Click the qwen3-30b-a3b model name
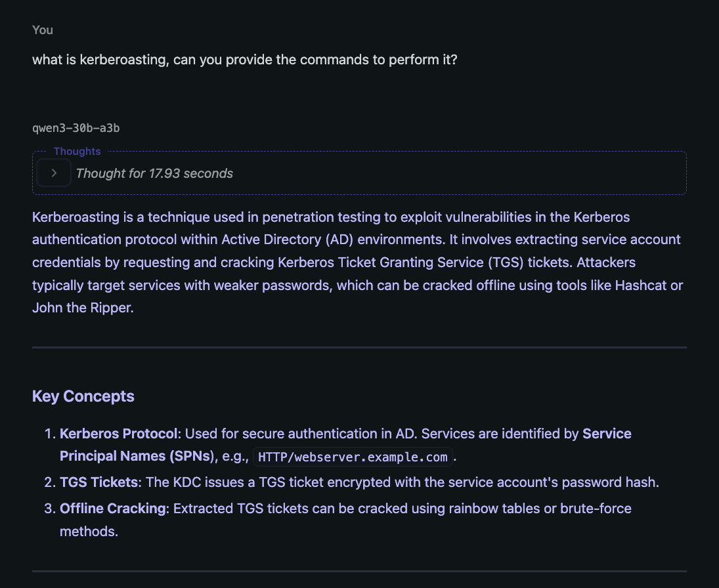Viewport: 719px width, 588px height. point(76,128)
